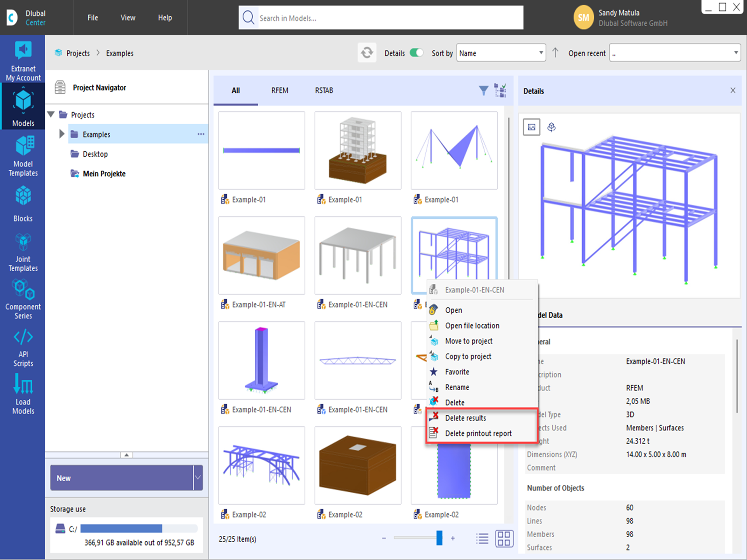Open Joint Templates in the sidebar
Screen dimensions: 747x560
(x=22, y=252)
